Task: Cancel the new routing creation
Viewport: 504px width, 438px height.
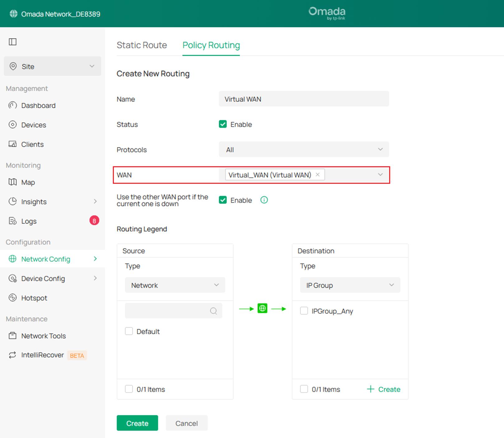Action: (x=186, y=423)
